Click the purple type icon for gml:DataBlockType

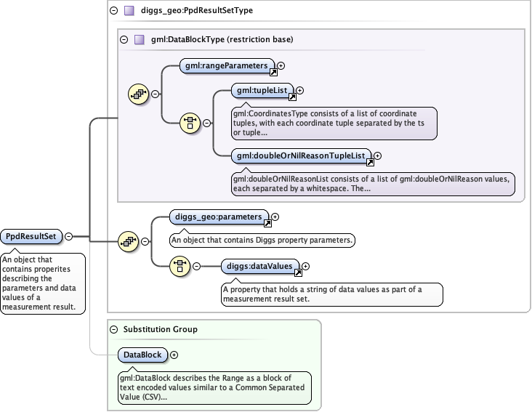tap(140, 39)
